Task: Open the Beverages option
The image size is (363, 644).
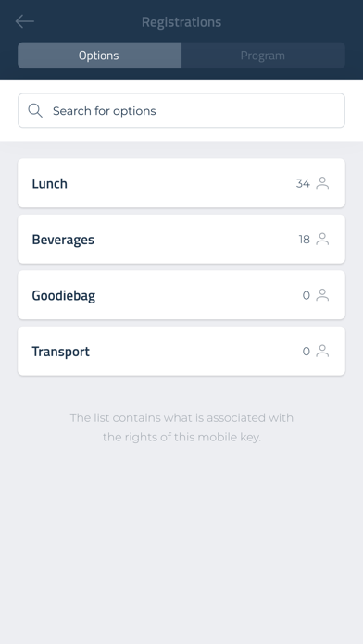Action: pos(181,239)
